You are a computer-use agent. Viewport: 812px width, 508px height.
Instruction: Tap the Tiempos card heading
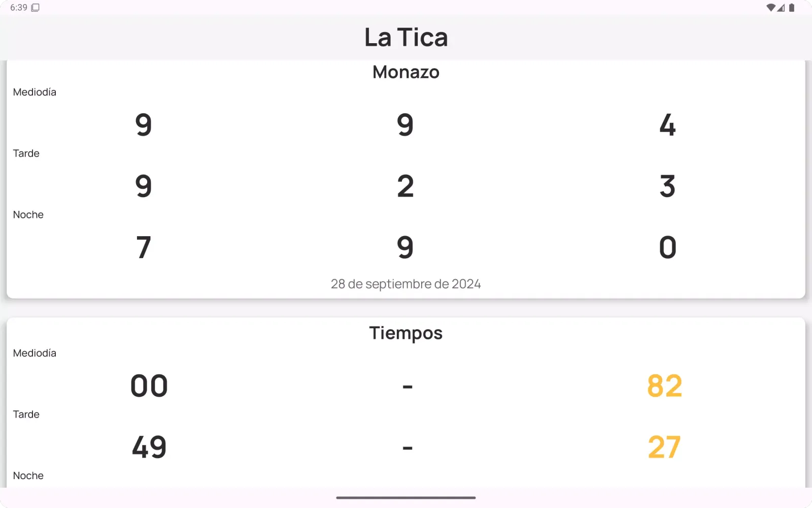(x=406, y=333)
